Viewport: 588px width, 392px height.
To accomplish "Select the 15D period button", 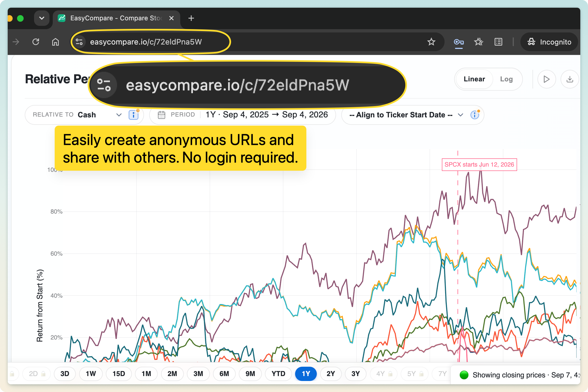I will (119, 374).
